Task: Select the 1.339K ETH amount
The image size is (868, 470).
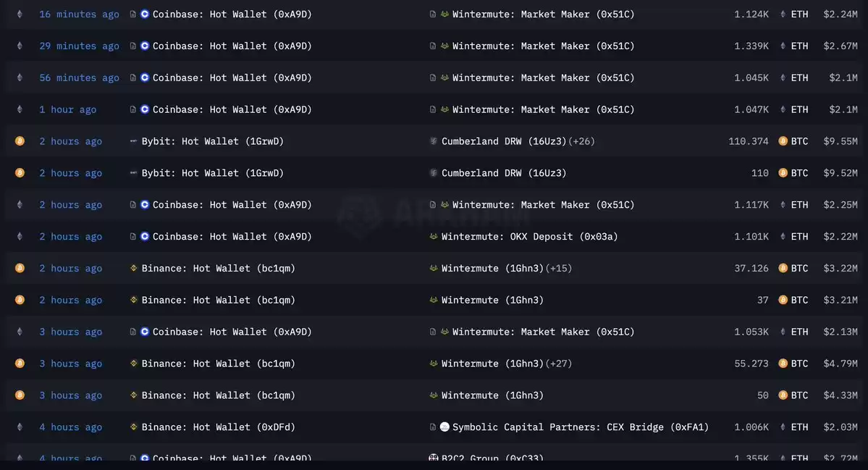Action: pos(751,46)
